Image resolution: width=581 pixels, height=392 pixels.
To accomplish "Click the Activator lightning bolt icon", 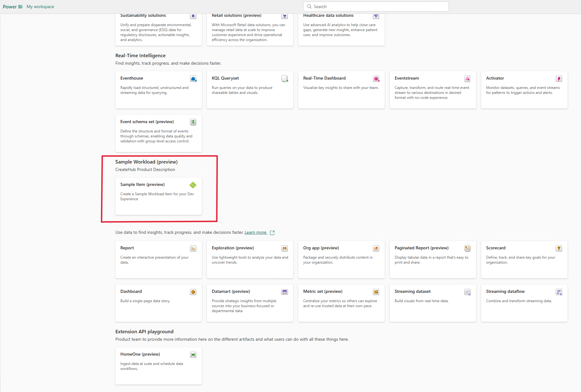I will pyautogui.click(x=559, y=79).
